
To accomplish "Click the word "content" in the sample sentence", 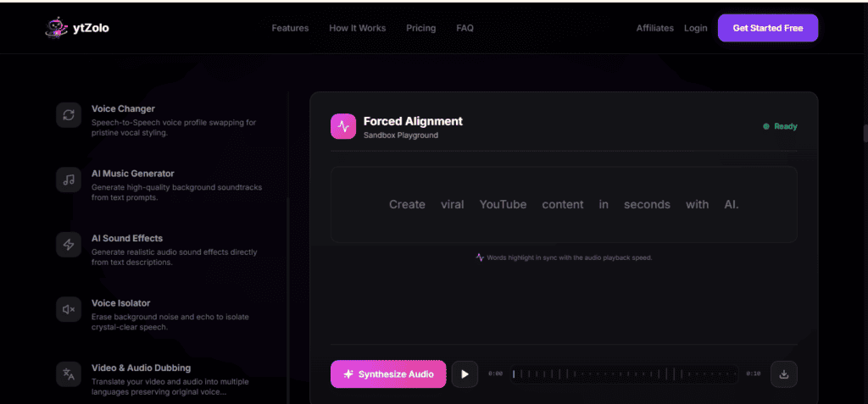I will coord(563,205).
